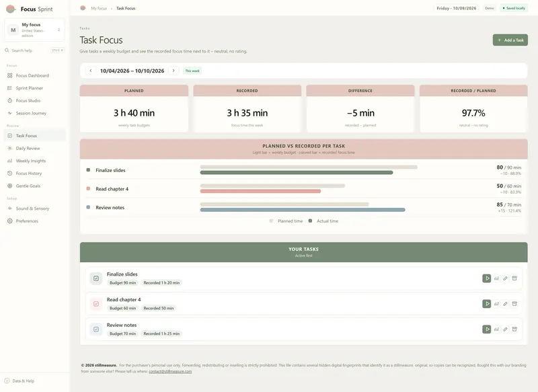Image resolution: width=538 pixels, height=392 pixels.
Task: Click the 97.7% recorded/planned value
Action: [473, 113]
